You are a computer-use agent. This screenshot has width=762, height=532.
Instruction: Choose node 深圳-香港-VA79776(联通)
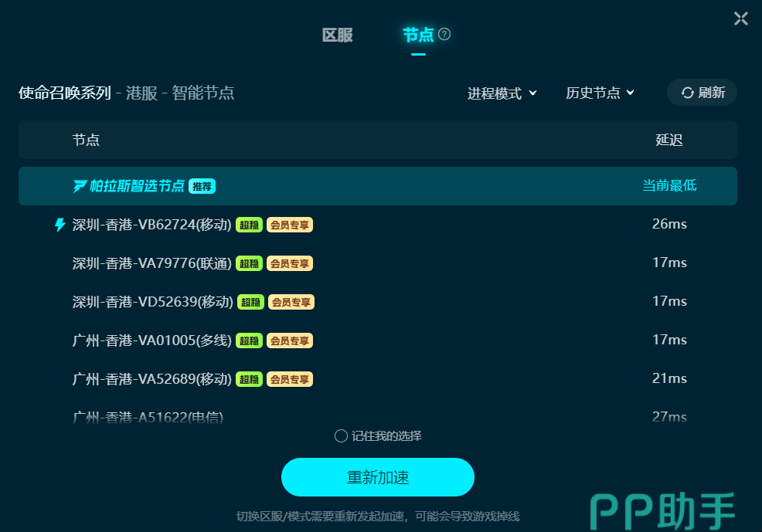click(378, 263)
